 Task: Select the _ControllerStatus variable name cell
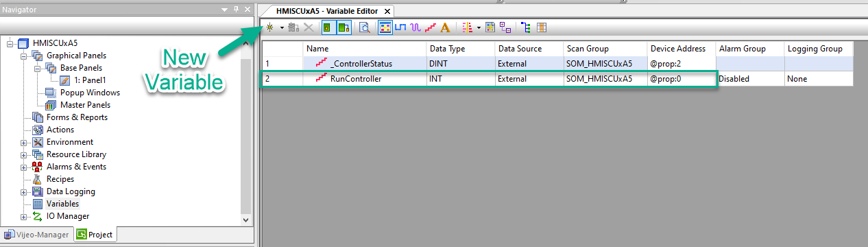(364, 64)
